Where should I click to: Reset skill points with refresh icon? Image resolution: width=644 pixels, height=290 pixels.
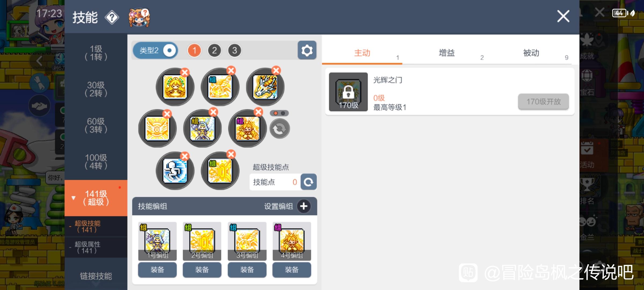(309, 182)
